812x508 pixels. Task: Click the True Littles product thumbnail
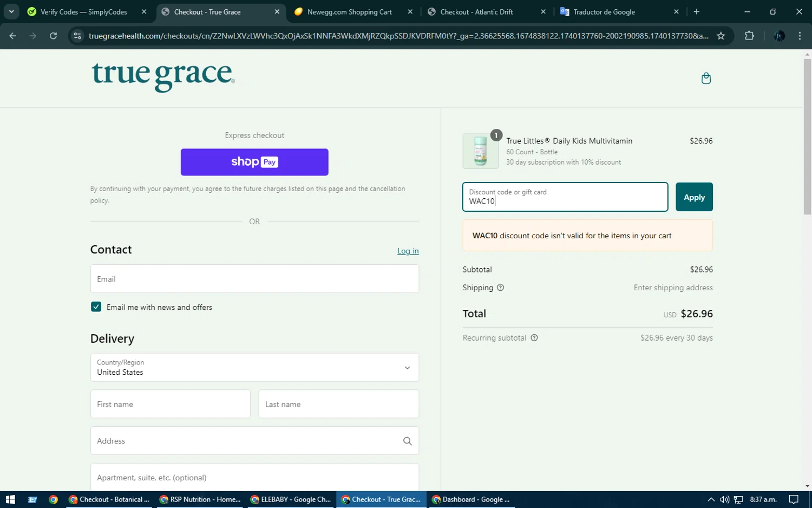481,151
